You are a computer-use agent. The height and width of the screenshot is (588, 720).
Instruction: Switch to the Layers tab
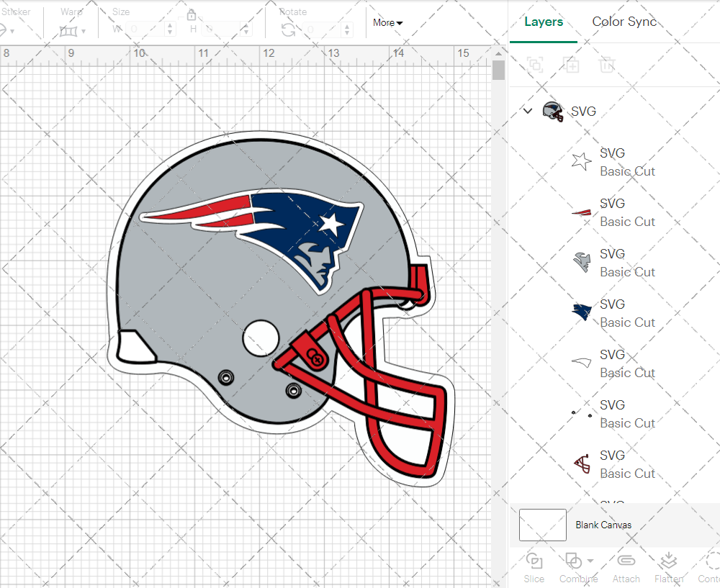click(x=544, y=22)
